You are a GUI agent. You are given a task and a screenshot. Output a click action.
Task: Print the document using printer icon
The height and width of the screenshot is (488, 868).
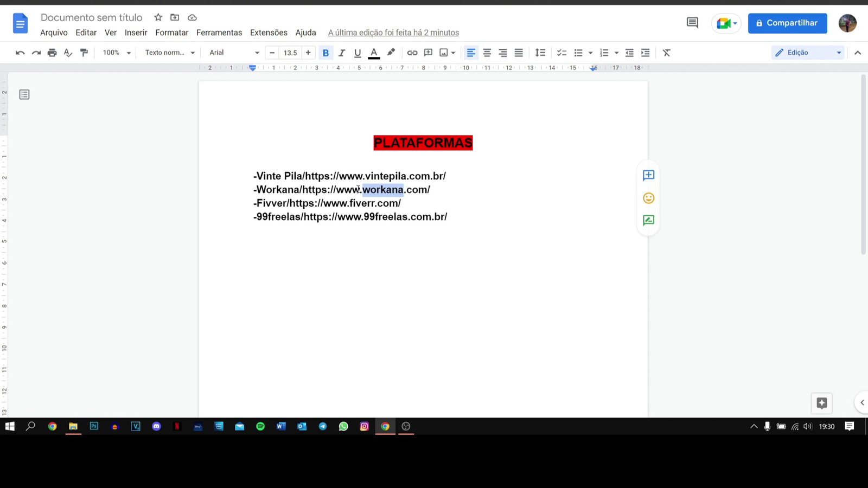pos(52,53)
